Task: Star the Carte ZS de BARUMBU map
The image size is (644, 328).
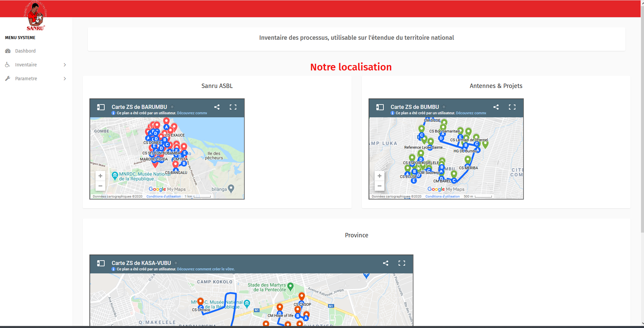Action: (172, 107)
